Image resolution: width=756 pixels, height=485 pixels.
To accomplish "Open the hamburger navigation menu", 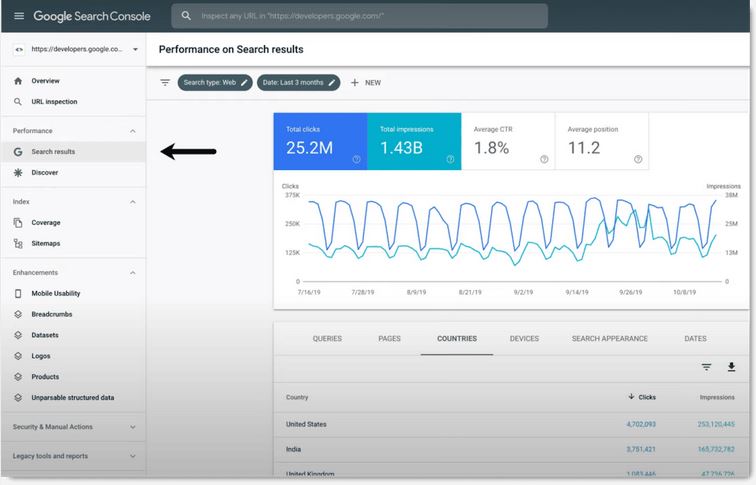I will 19,16.
